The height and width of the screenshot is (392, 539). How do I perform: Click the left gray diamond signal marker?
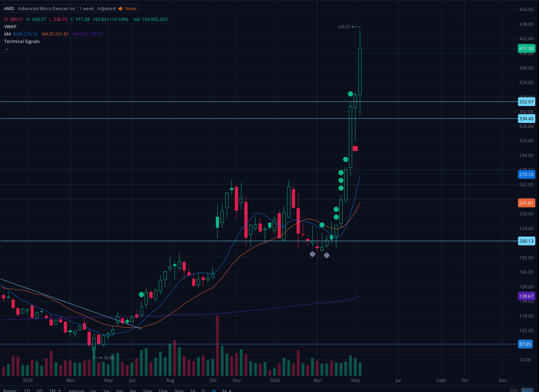click(312, 254)
